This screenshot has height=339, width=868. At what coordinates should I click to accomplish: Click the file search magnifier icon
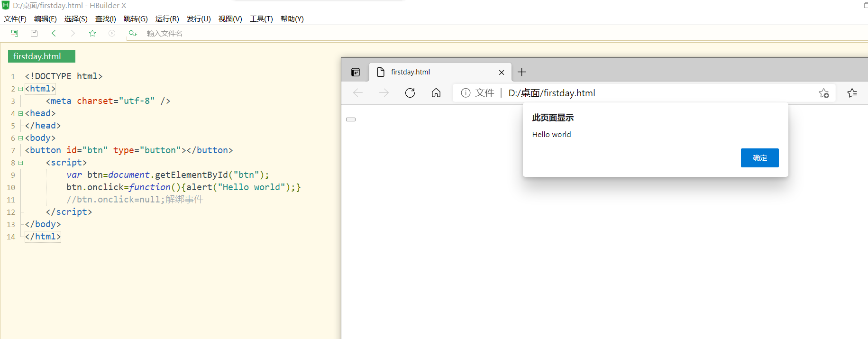coord(133,33)
